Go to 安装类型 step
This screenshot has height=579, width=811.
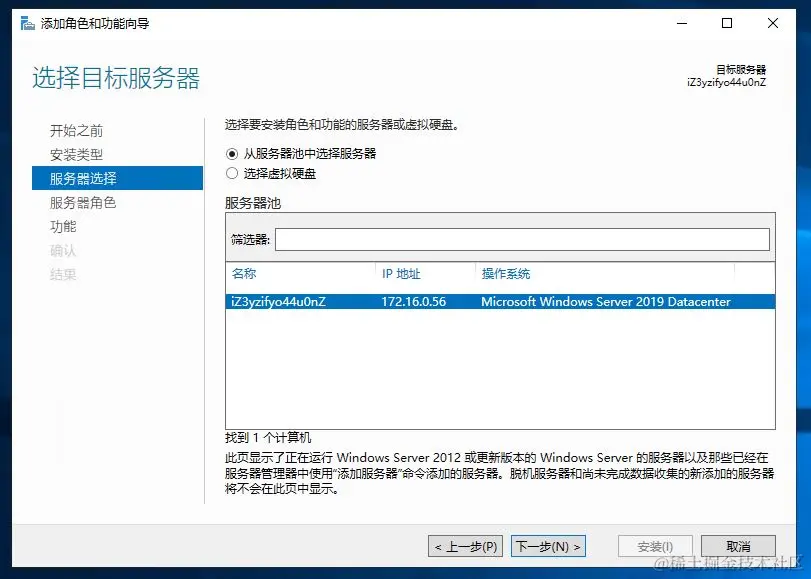click(76, 154)
